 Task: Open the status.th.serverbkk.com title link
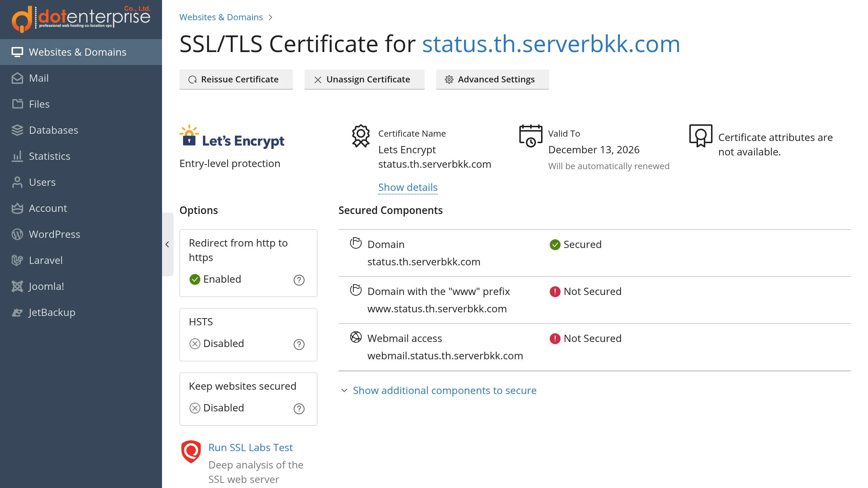pos(551,44)
